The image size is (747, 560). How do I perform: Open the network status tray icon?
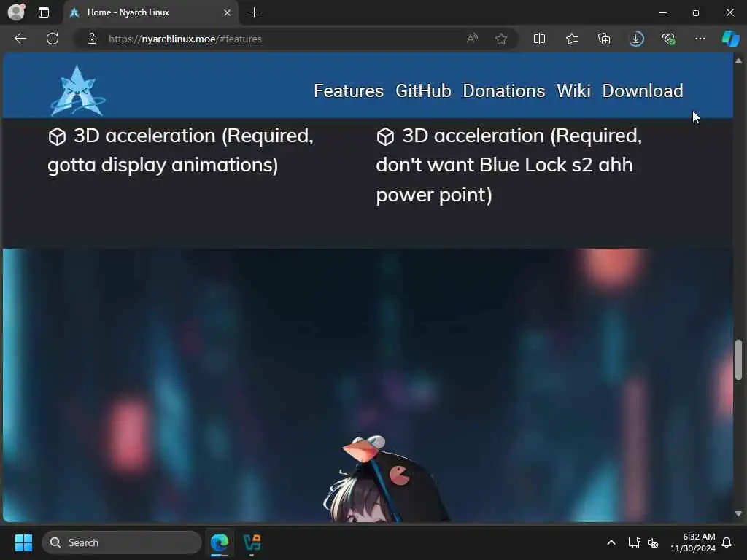(x=634, y=542)
